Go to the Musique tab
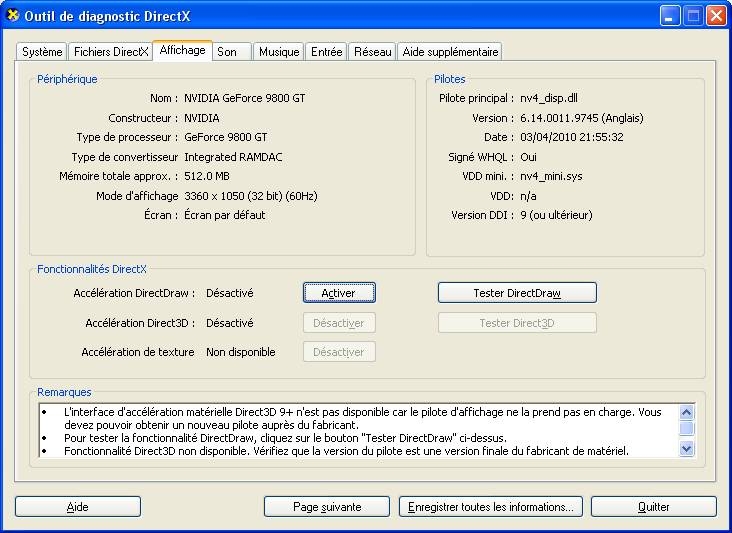 (278, 52)
